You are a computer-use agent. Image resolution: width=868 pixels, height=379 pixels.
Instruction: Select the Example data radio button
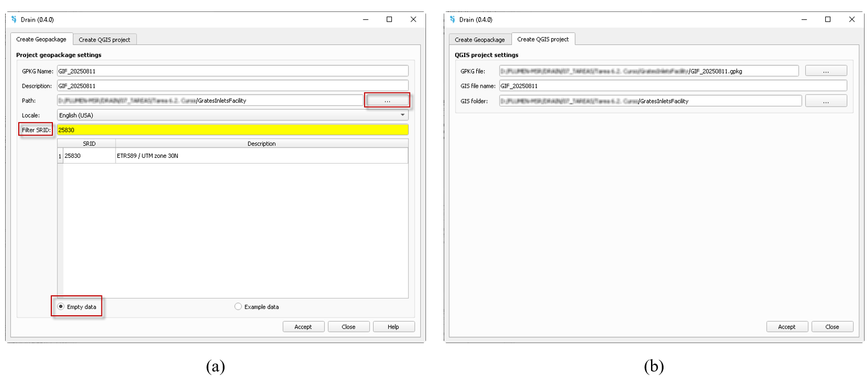[x=238, y=307]
